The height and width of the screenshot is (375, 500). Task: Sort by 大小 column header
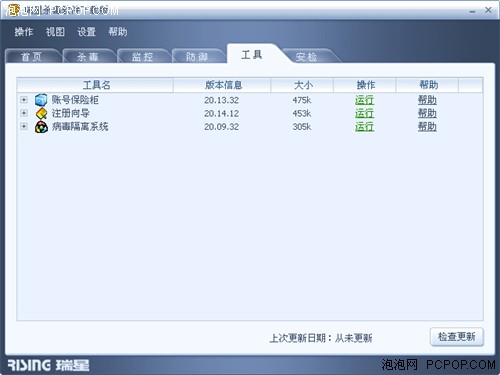(x=302, y=85)
